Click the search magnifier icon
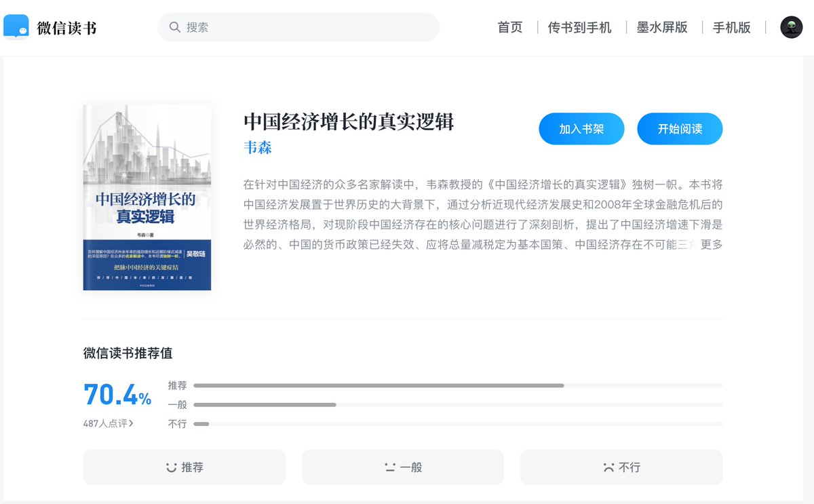This screenshot has height=504, width=814. [174, 27]
